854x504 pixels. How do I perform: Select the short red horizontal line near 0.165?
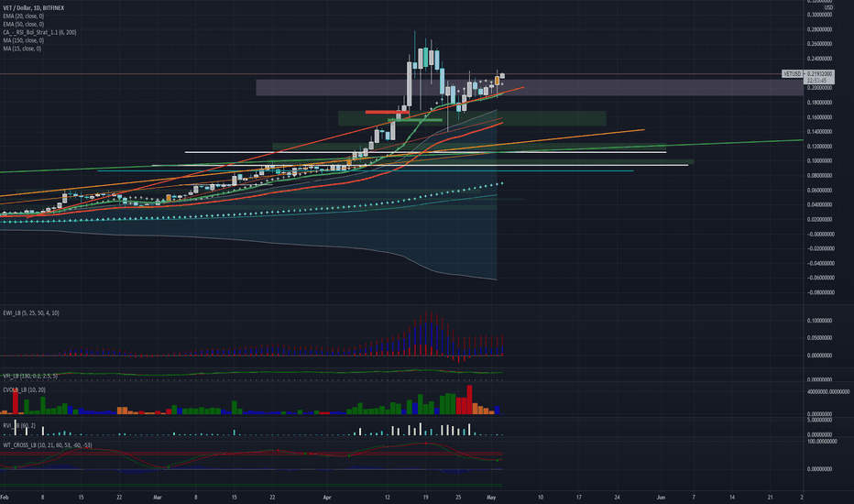tap(387, 112)
